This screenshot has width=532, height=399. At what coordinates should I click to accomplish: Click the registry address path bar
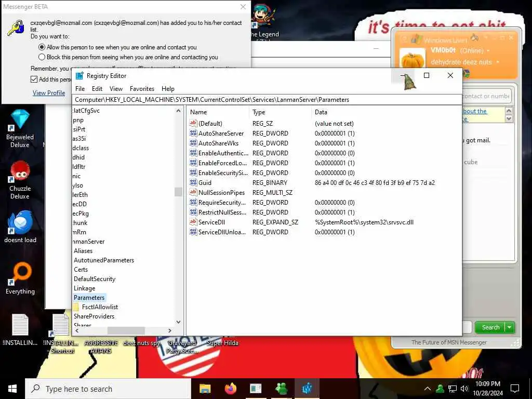pyautogui.click(x=268, y=100)
